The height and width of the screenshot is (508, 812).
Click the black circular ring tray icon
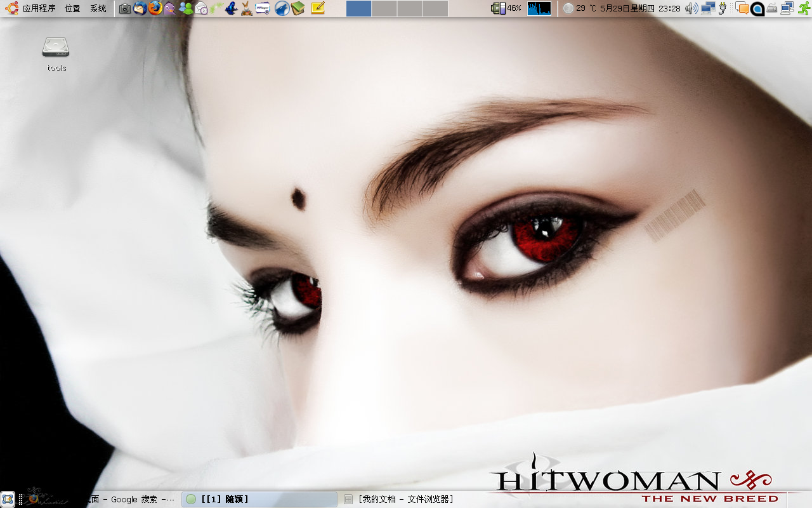[x=757, y=9]
